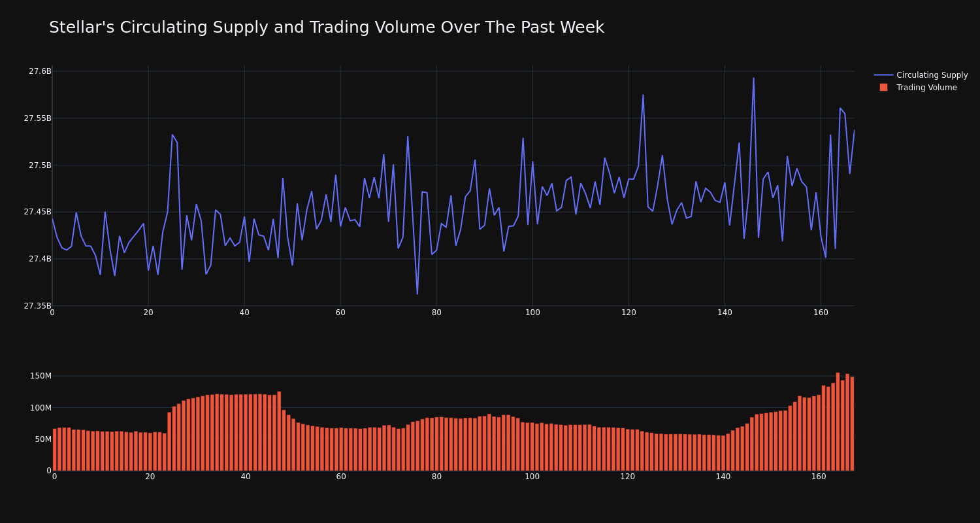Click the 27.35B y-axis label
Screen dimensions: 980x523
37,306
